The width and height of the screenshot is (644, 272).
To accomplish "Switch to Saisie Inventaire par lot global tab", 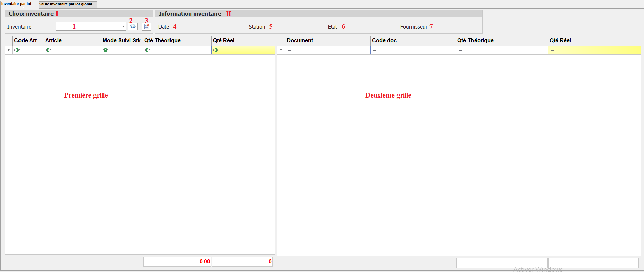I will click(66, 4).
